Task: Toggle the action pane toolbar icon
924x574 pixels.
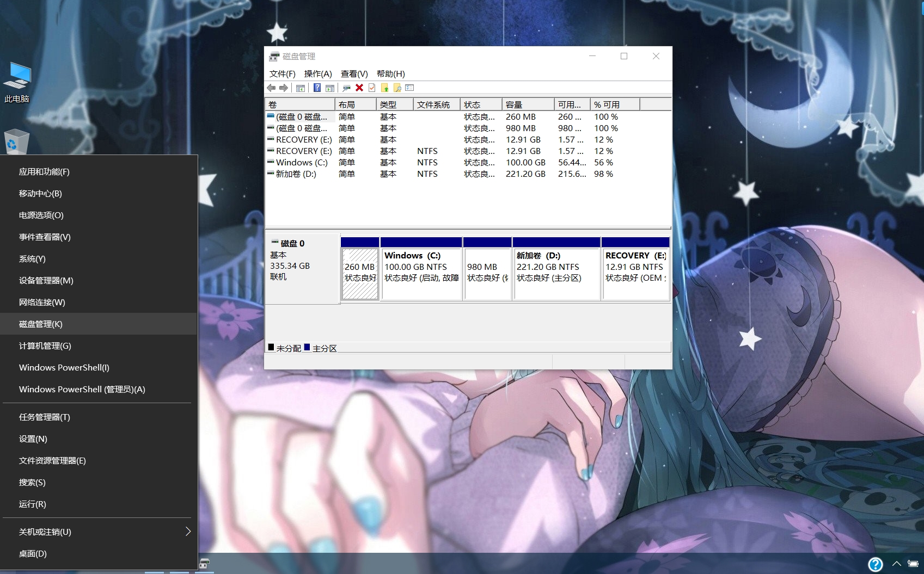Action: 329,88
